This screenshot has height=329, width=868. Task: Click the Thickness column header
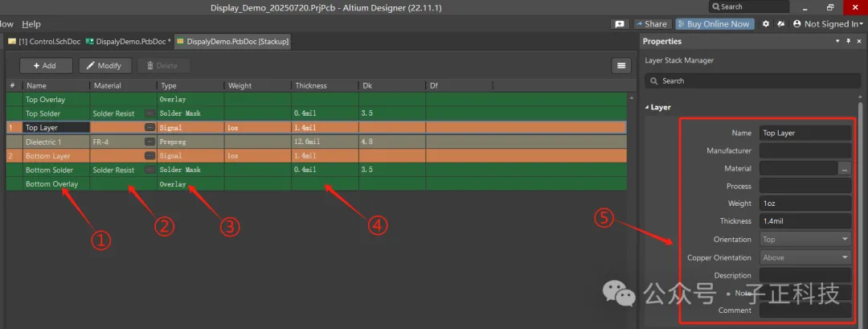tap(325, 86)
